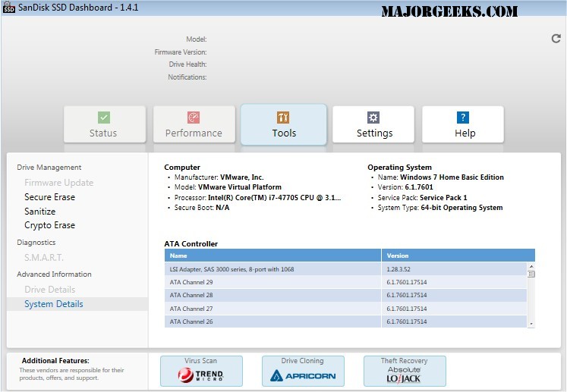Open Firmware Update in Drive Management

point(59,183)
